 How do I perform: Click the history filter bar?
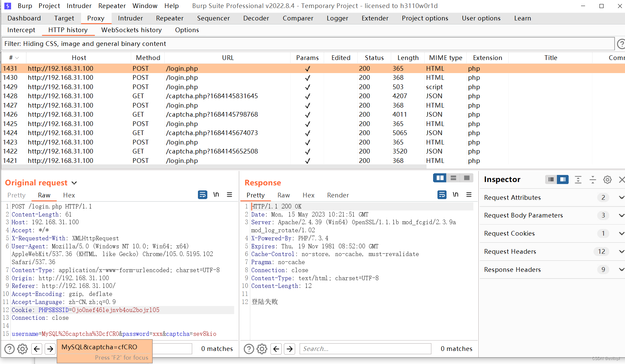click(x=308, y=44)
